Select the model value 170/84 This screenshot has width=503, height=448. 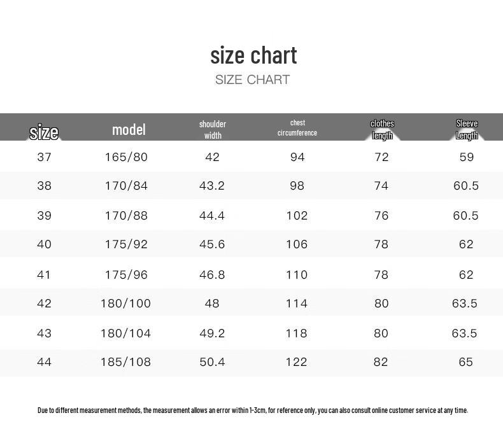126,186
